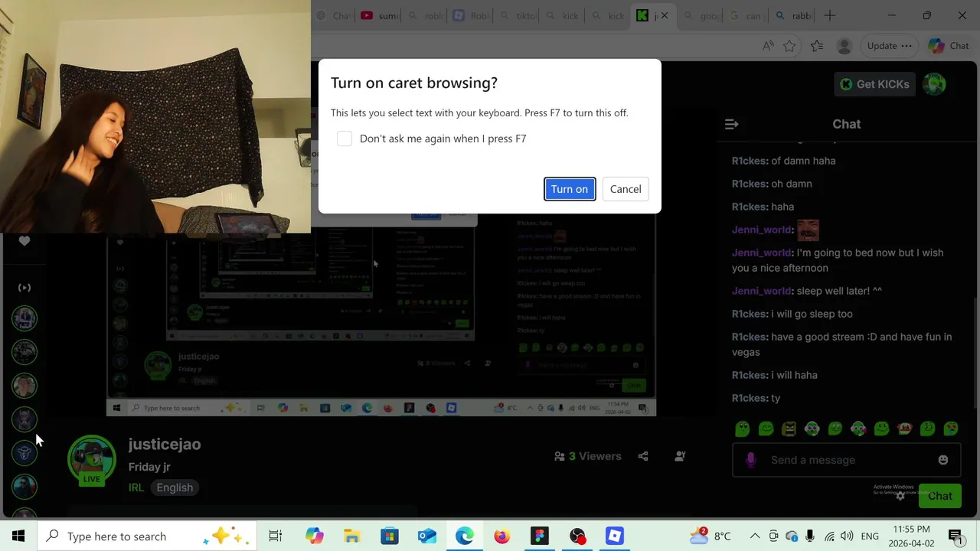Click the live broadcast icon in the sidebar
Screen dimensions: 980x551
(x=24, y=288)
